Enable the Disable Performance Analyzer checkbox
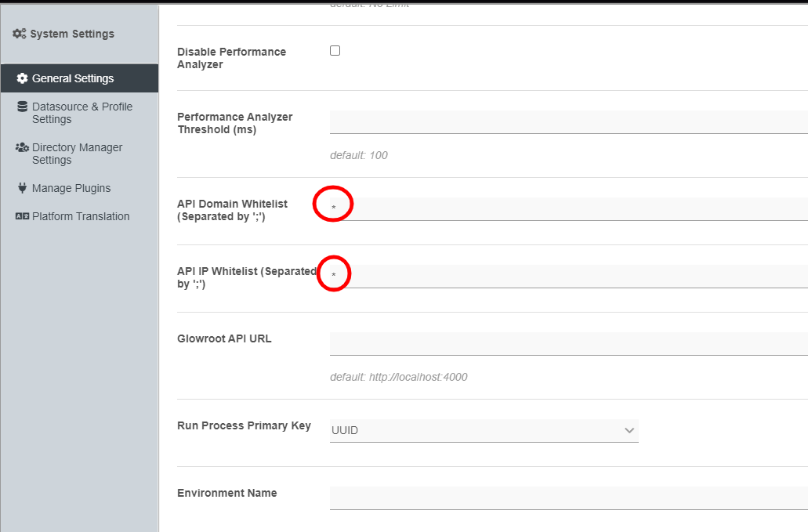The image size is (808, 532). (x=335, y=51)
